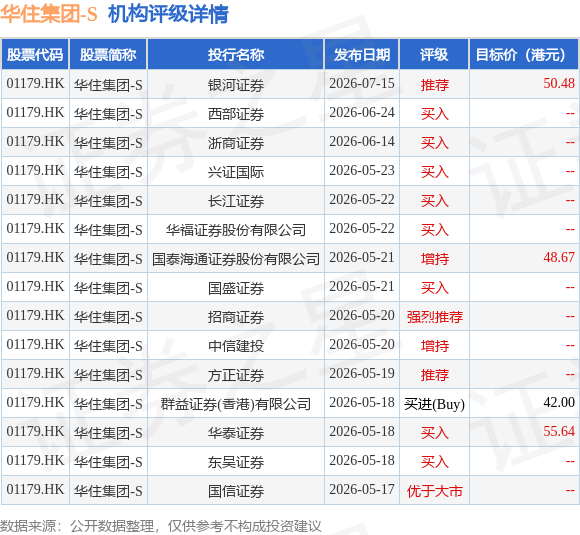
Task: Click the 评级 column header
Action: click(434, 54)
